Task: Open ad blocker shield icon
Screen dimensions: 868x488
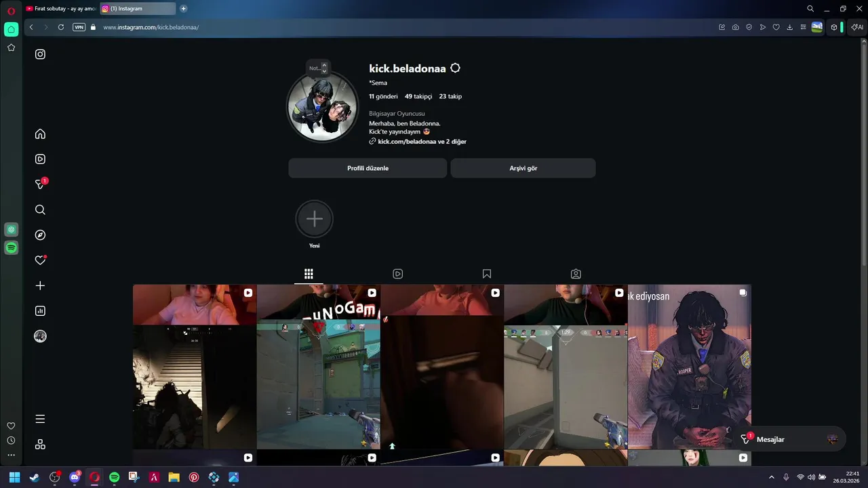Action: (x=749, y=27)
